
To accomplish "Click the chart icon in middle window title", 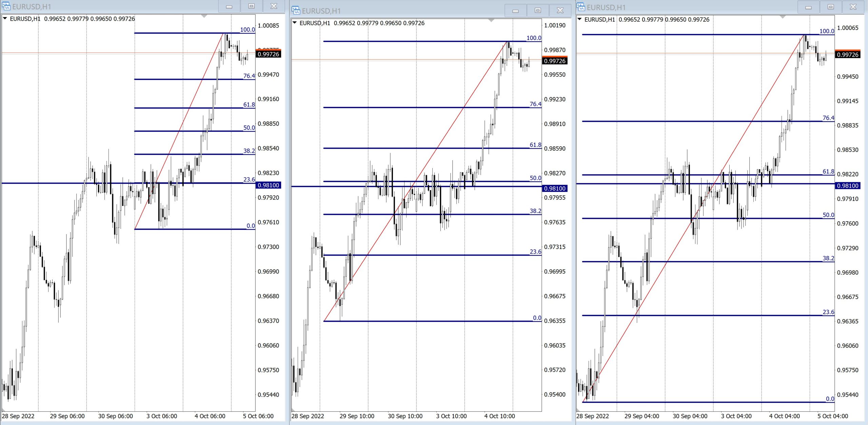I will click(x=296, y=11).
